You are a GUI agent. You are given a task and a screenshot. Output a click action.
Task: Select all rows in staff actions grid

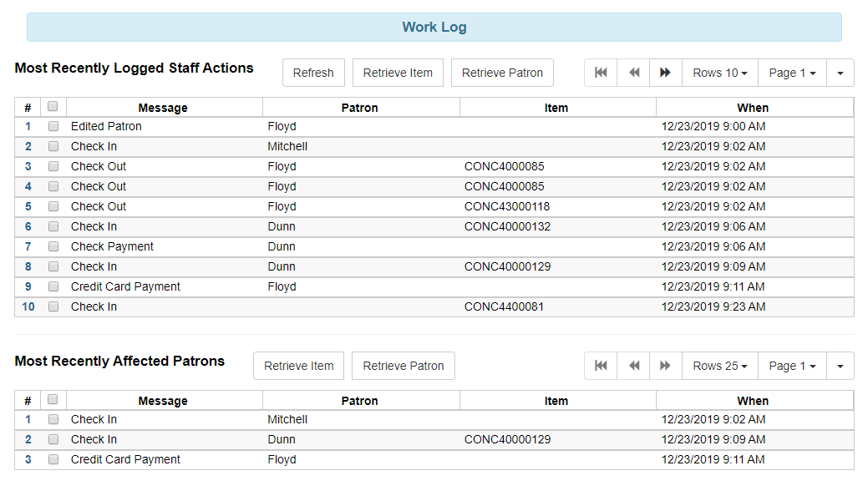(x=53, y=106)
